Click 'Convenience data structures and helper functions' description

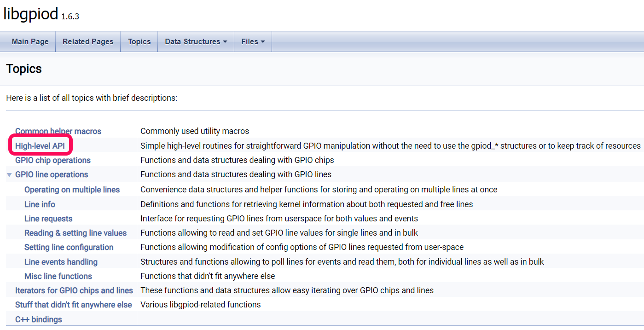point(319,190)
